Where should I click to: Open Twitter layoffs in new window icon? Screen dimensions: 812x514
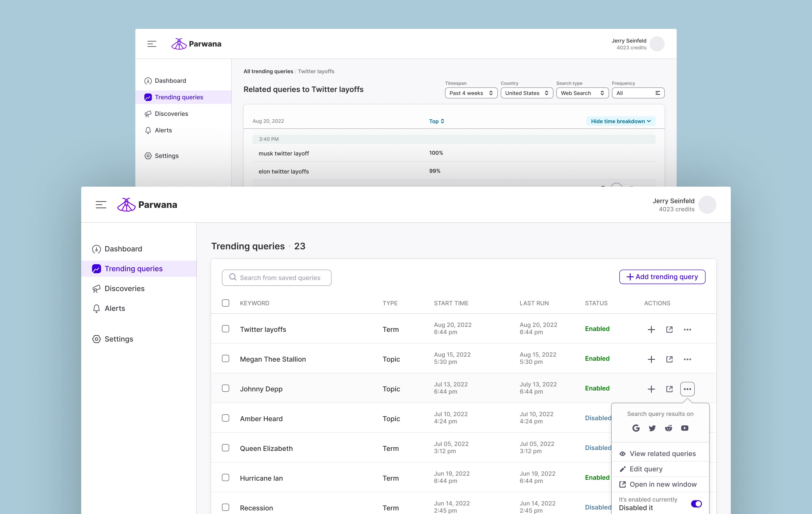669,329
